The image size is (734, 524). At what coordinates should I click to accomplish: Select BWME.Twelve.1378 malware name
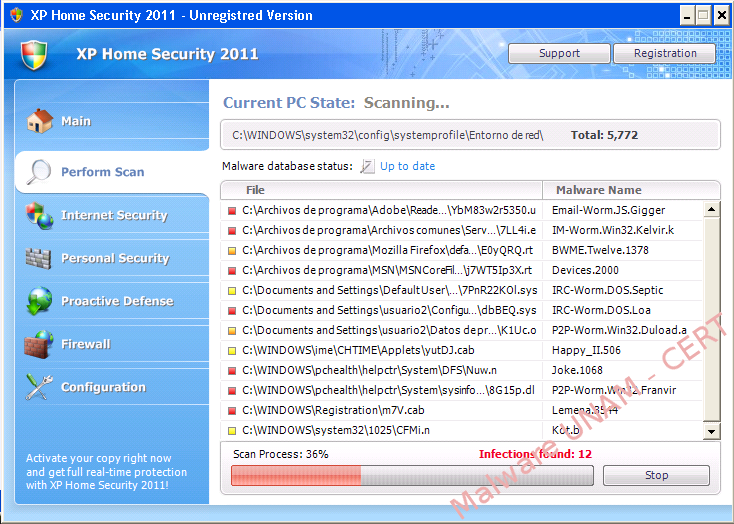[600, 251]
